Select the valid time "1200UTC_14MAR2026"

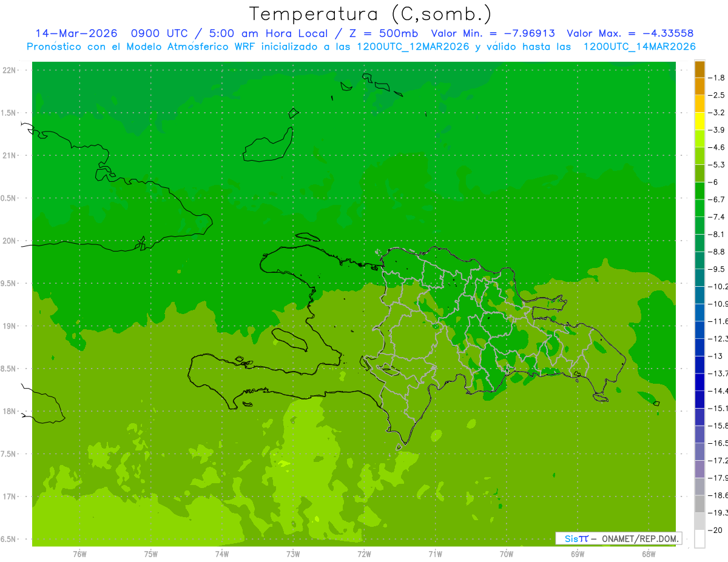pos(639,47)
